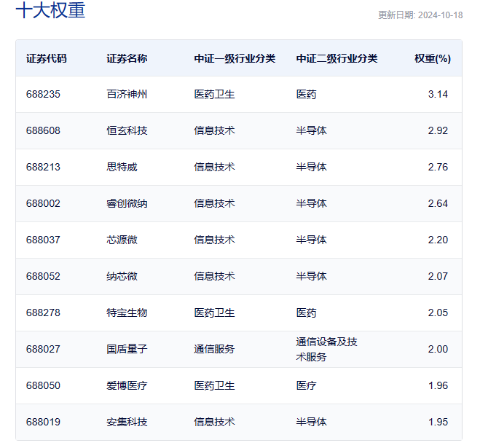Click the 证券代码 column header
The image size is (480, 448).
click(x=46, y=58)
